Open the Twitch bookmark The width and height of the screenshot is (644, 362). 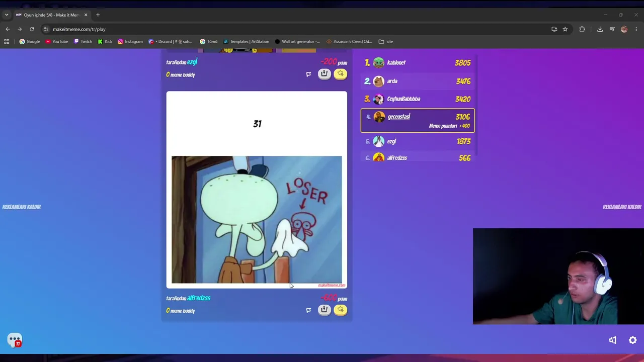tap(83, 42)
